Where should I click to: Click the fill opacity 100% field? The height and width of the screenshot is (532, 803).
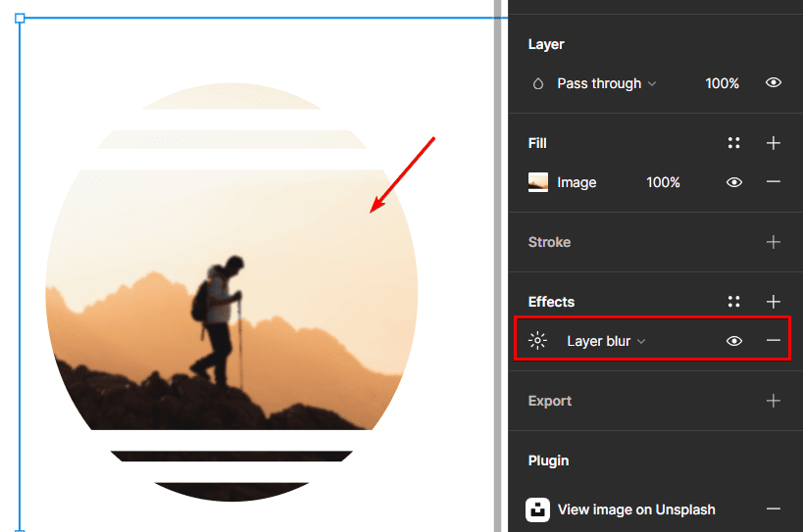pos(663,182)
